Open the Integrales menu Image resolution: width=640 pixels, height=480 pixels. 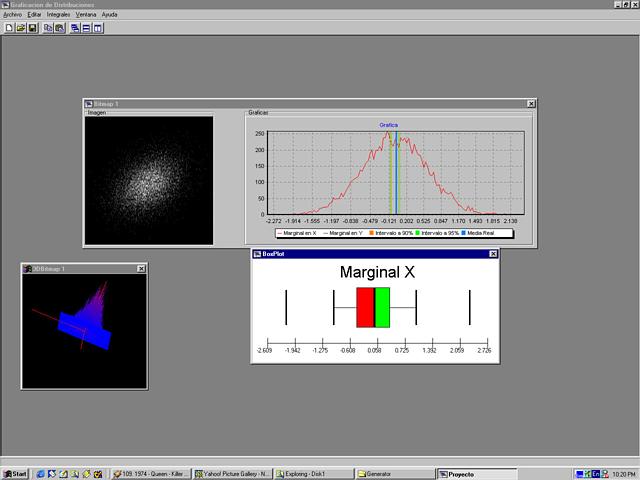[x=58, y=15]
